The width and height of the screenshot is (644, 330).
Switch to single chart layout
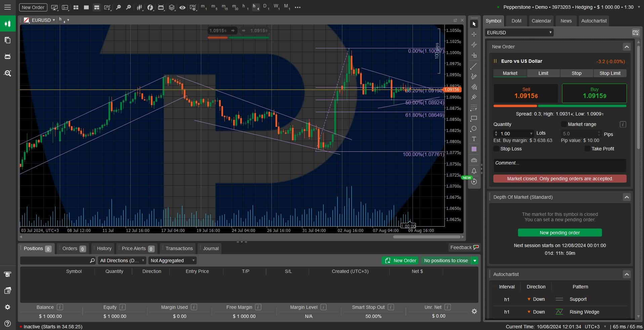(86, 7)
